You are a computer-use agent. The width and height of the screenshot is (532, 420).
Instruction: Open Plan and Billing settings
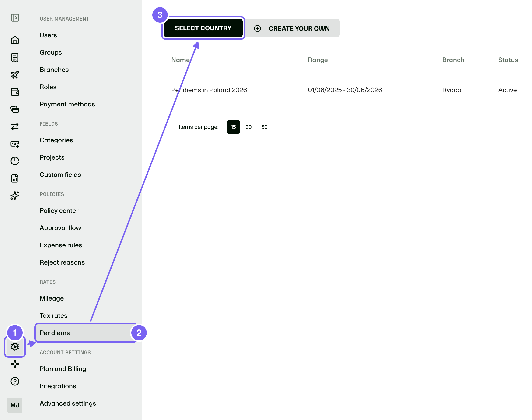(63, 369)
